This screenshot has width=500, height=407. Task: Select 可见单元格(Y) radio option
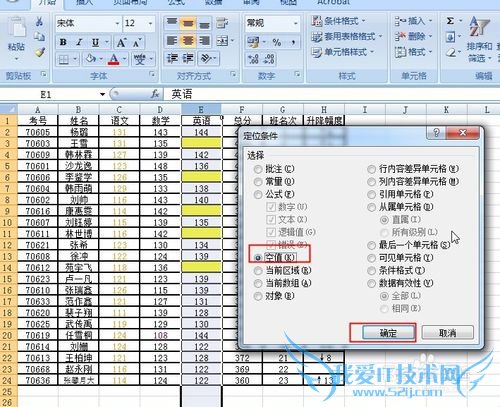[x=371, y=258]
